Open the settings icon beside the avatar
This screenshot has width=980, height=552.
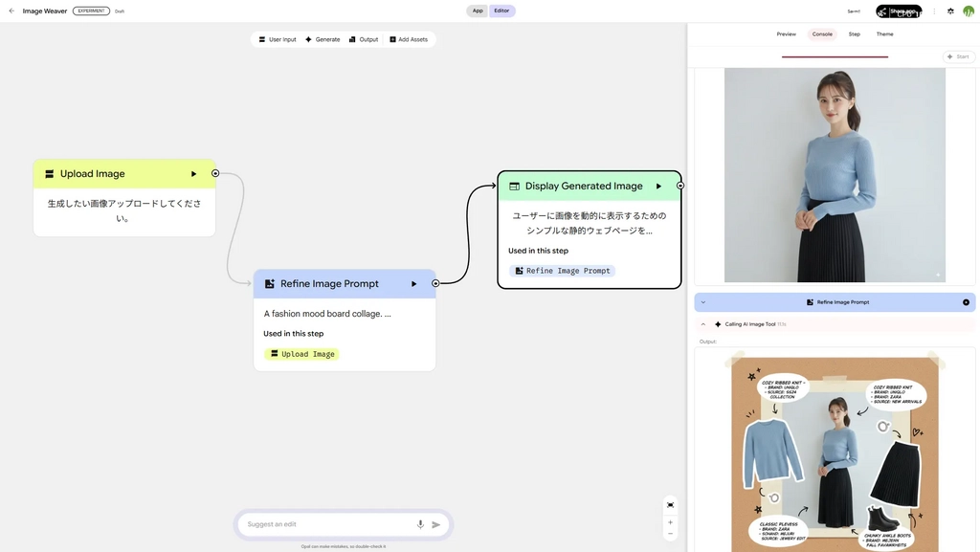click(x=950, y=11)
